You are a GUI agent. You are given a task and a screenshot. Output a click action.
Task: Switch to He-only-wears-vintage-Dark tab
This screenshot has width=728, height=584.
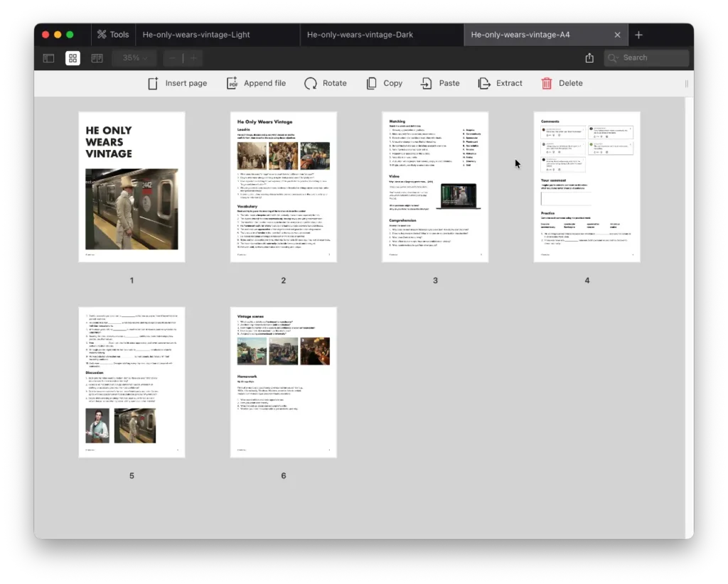(360, 35)
